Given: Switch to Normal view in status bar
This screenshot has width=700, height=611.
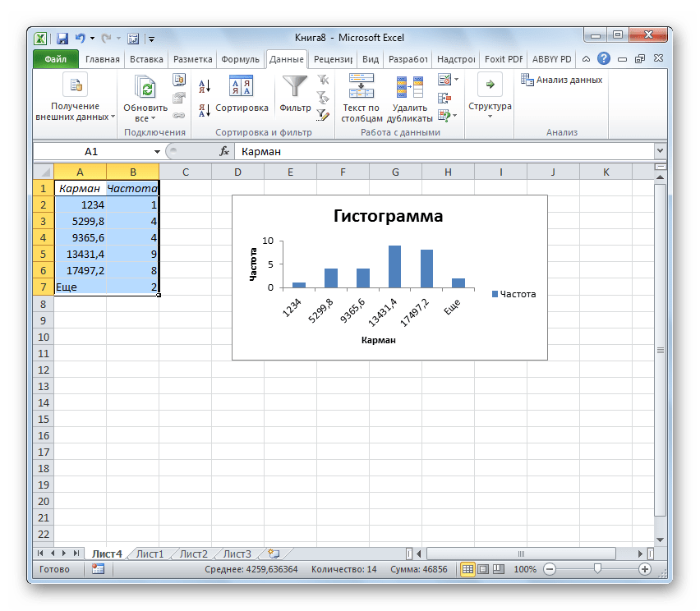Looking at the screenshot, I should tap(467, 569).
